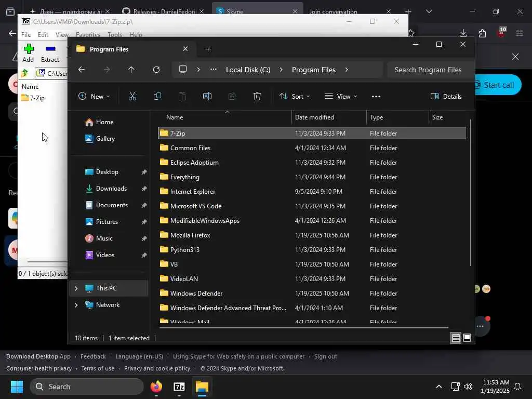Open the New dropdown in Explorer

click(94, 96)
